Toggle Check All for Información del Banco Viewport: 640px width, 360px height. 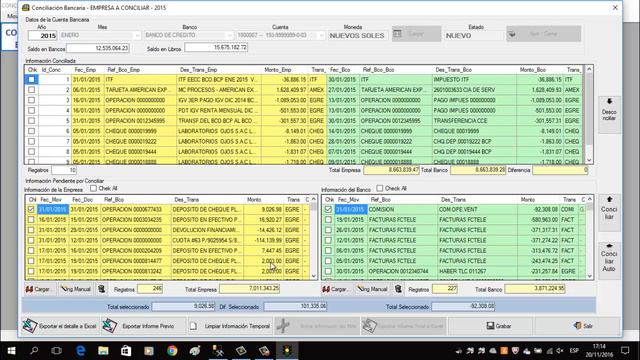click(380, 188)
